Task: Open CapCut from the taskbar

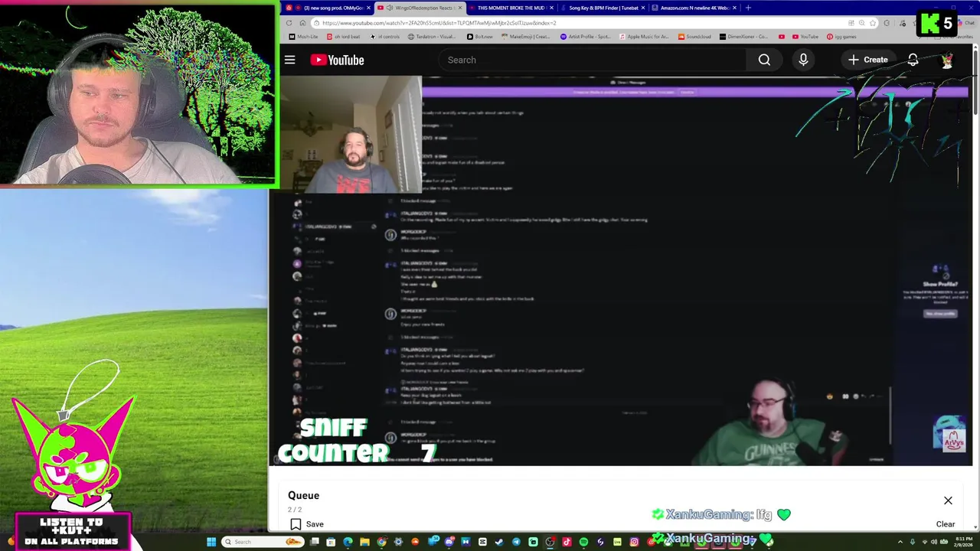Action: (482, 542)
